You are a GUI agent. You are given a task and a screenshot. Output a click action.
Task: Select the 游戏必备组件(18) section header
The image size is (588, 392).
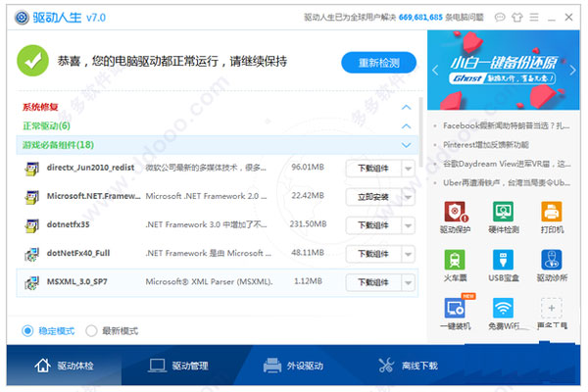pos(218,145)
